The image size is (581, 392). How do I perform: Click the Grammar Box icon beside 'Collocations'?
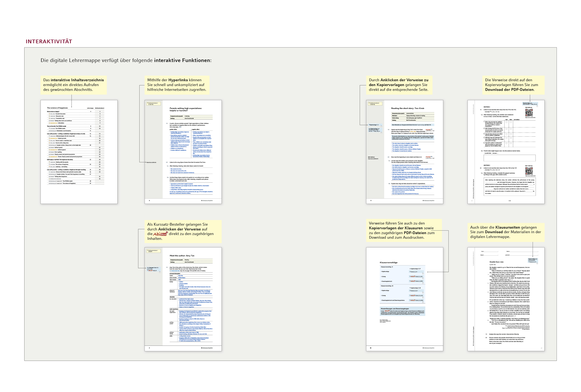click(49, 123)
